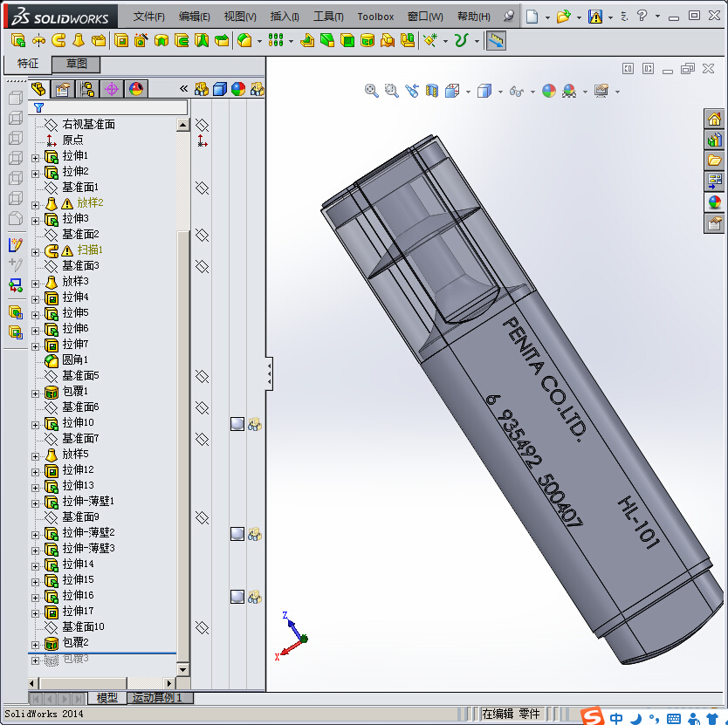Select the Wrap feature icon
This screenshot has width=728, height=725.
(x=367, y=41)
